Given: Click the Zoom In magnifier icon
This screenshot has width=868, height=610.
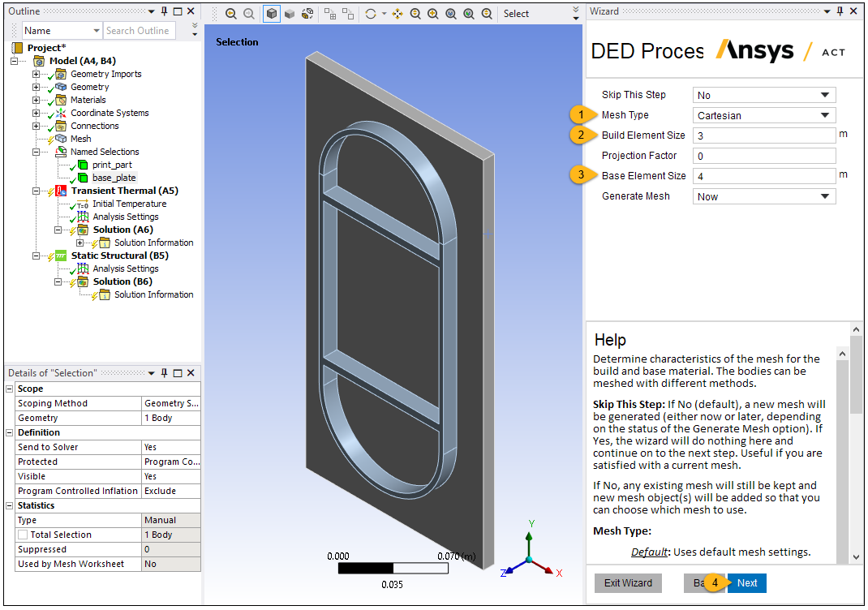Looking at the screenshot, I should click(432, 14).
